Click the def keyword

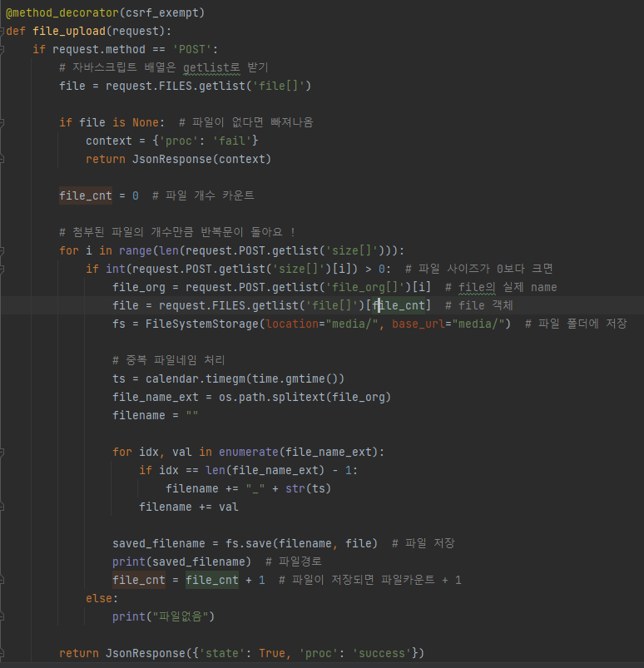click(x=16, y=31)
